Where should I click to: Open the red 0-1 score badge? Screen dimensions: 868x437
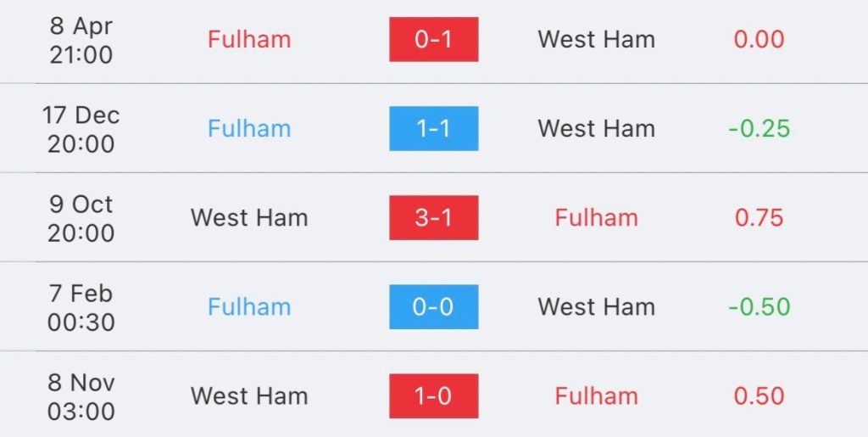(433, 39)
